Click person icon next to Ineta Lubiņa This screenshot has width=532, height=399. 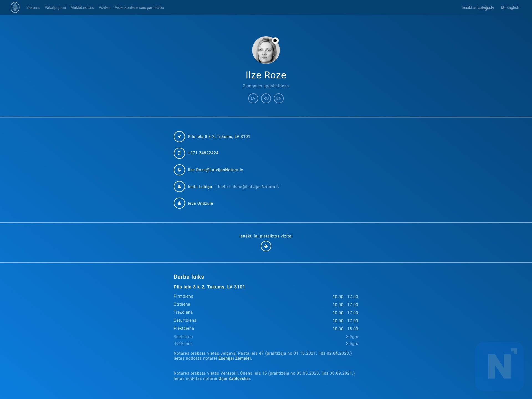[x=179, y=186]
